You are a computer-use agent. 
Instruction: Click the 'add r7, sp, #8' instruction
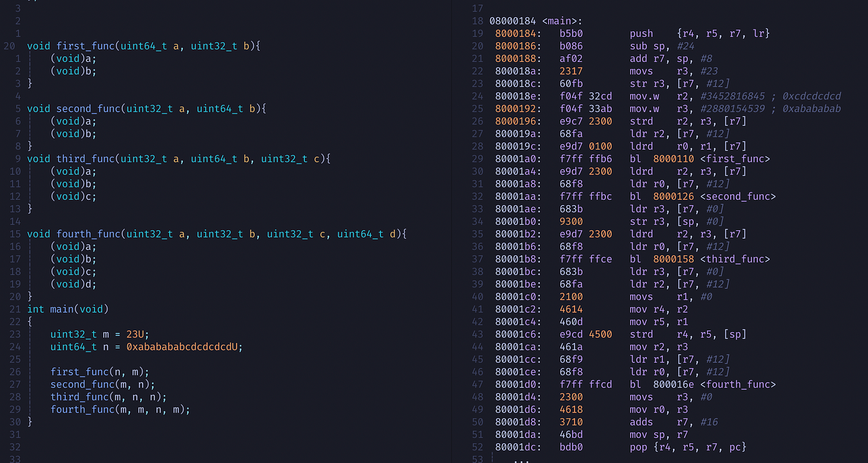tap(670, 58)
